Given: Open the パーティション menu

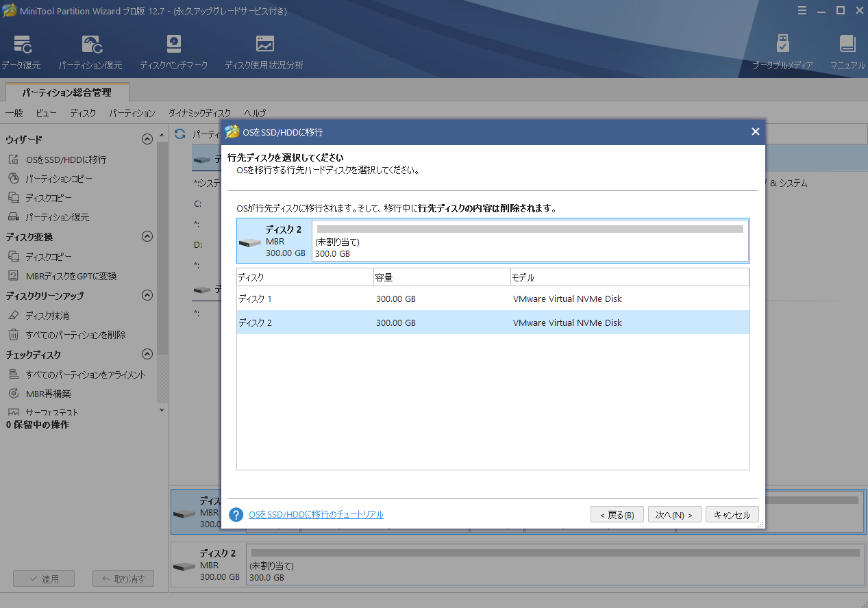Looking at the screenshot, I should coord(132,113).
